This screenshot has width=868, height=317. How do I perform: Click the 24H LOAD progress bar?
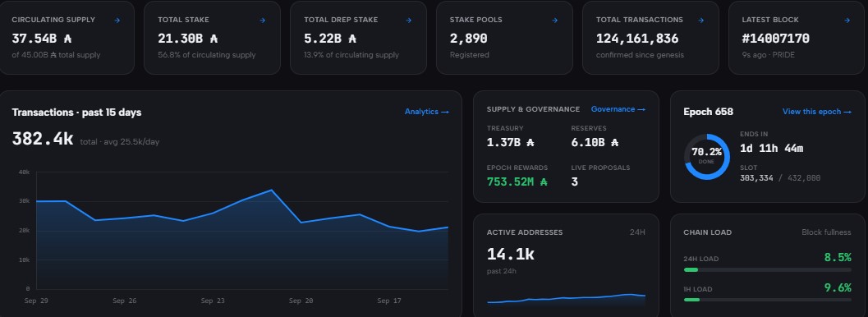click(x=767, y=270)
